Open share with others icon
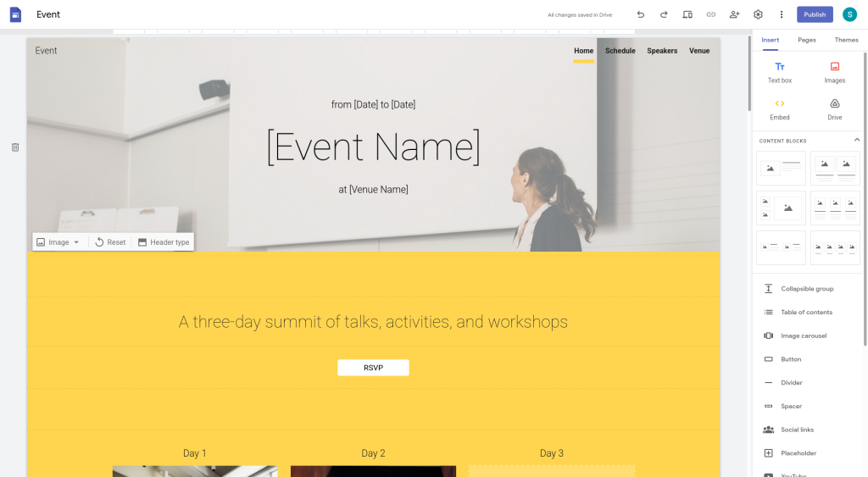This screenshot has height=477, width=868. pos(734,14)
